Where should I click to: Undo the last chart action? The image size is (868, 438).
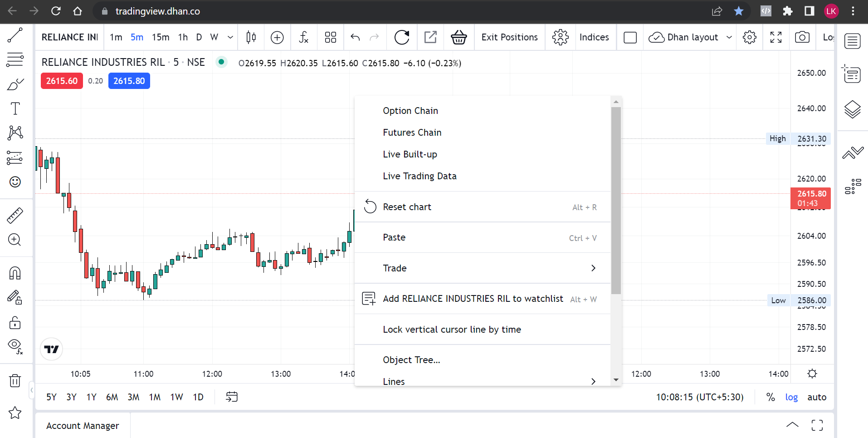click(355, 37)
